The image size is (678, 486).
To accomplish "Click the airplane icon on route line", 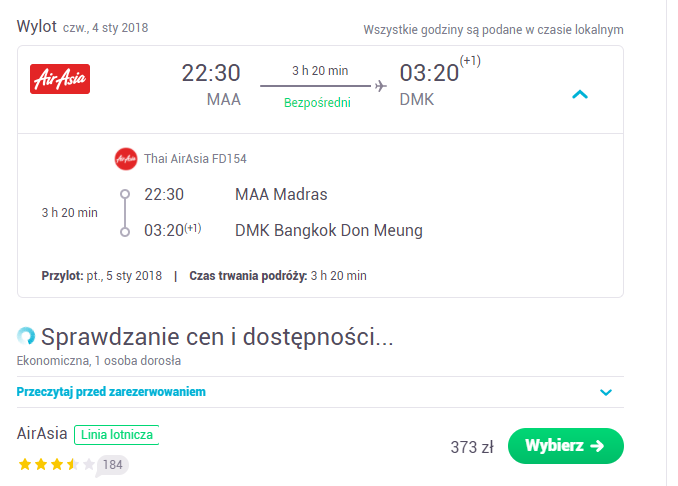I will coord(381,86).
